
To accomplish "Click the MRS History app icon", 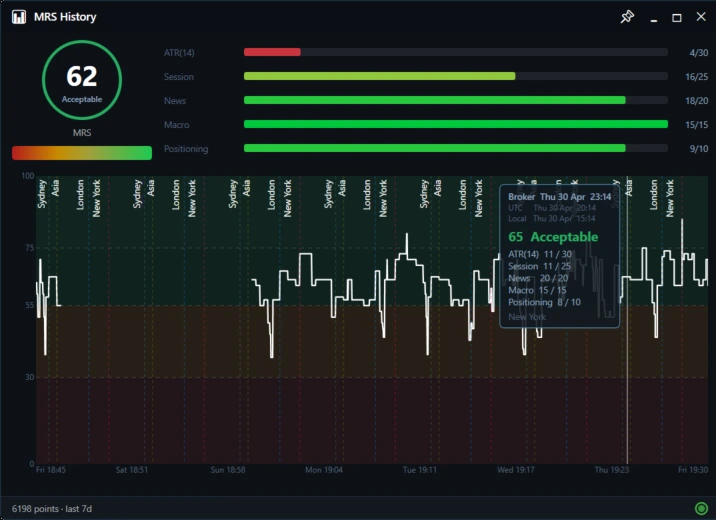I will (x=19, y=17).
